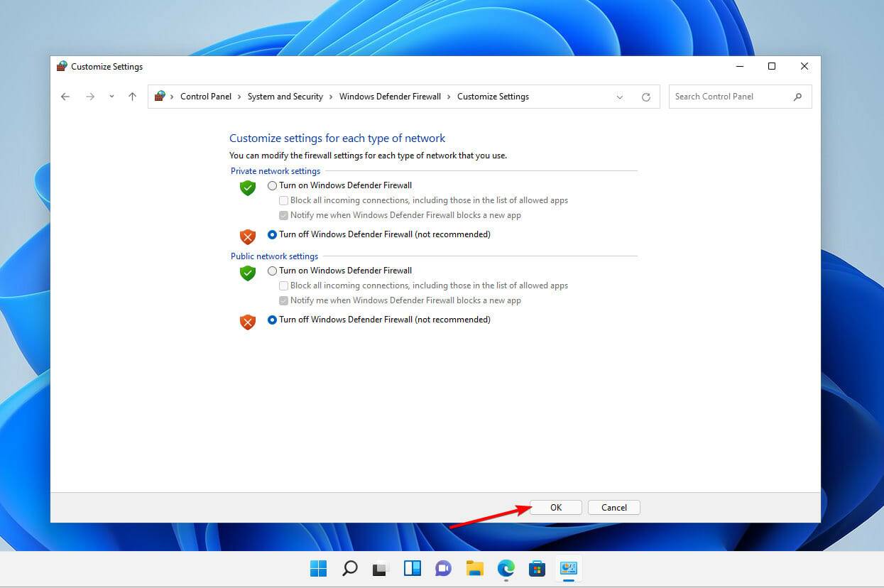Navigate to Control Panel breadcrumb
This screenshot has height=588, width=884.
[206, 97]
